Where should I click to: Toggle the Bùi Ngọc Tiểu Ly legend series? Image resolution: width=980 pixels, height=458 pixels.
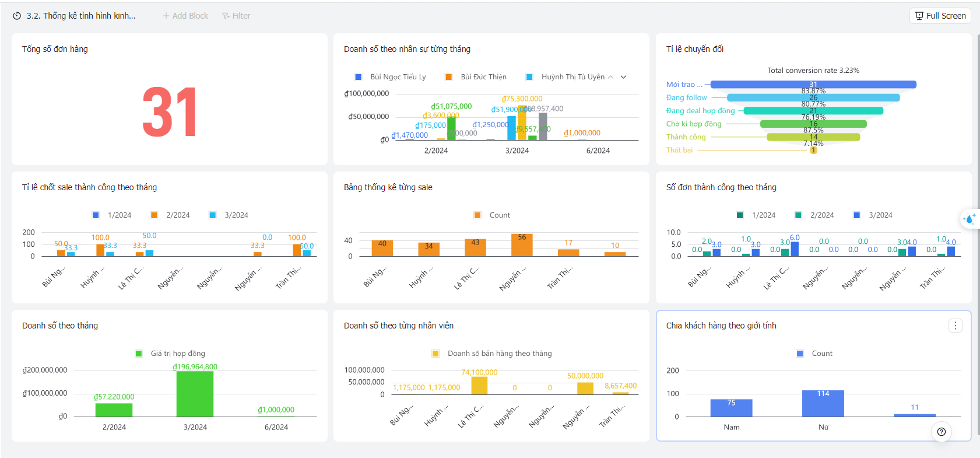click(391, 77)
